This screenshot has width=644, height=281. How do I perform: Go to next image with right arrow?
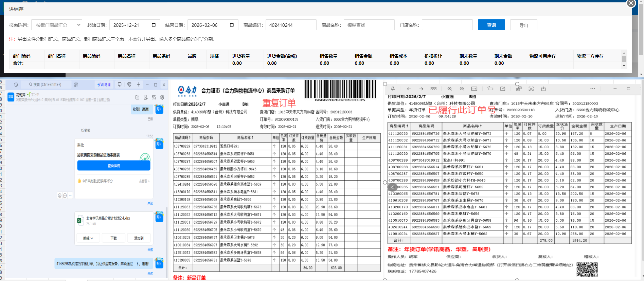(x=421, y=89)
